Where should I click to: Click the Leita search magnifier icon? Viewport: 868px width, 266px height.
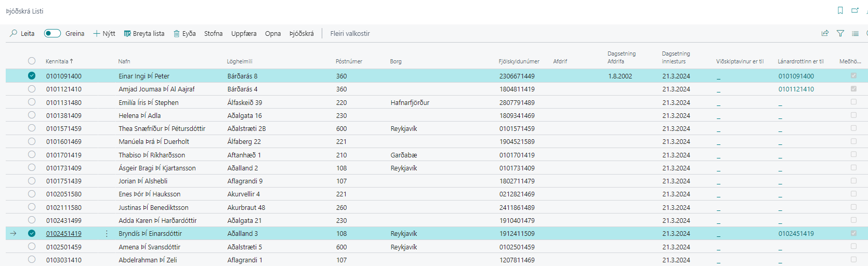click(x=14, y=33)
